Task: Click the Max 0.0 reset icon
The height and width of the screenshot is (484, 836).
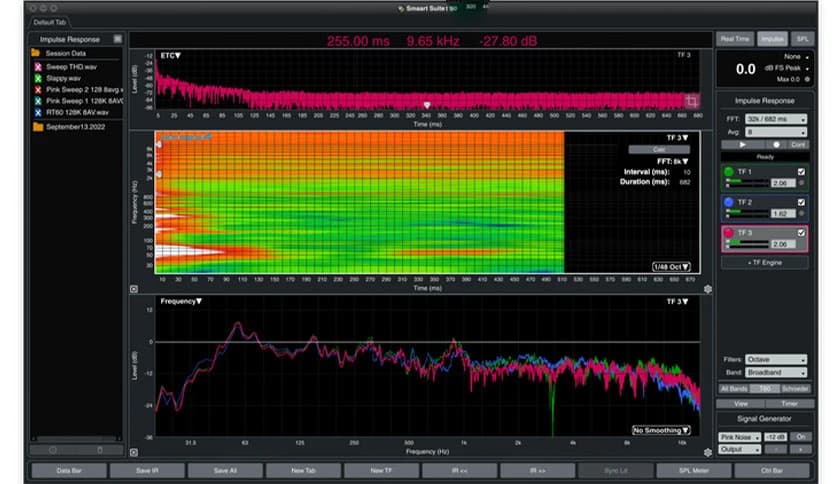Action: click(807, 79)
